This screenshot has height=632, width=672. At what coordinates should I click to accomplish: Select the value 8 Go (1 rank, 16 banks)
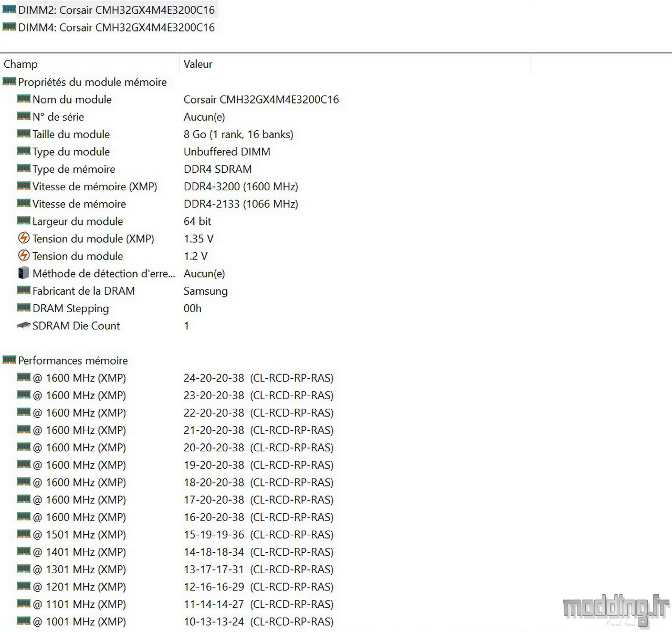(238, 134)
